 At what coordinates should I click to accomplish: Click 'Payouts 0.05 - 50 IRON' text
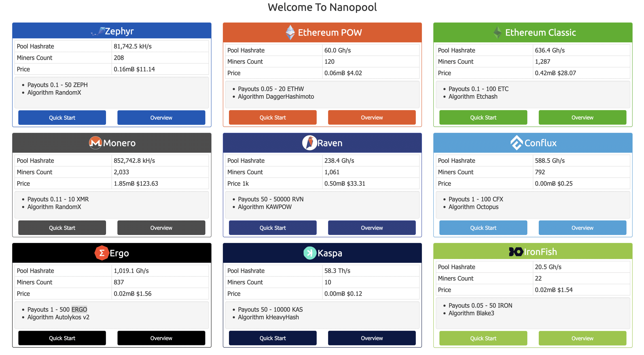click(480, 306)
